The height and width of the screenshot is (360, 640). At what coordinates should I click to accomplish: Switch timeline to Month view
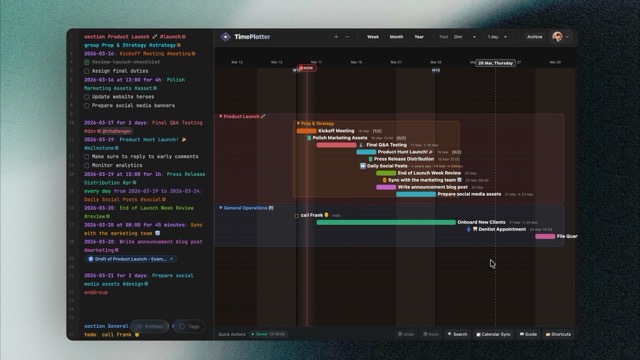[x=396, y=37]
